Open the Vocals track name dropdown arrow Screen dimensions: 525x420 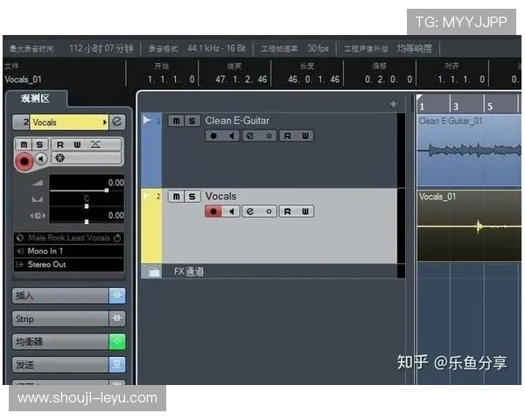tap(105, 122)
